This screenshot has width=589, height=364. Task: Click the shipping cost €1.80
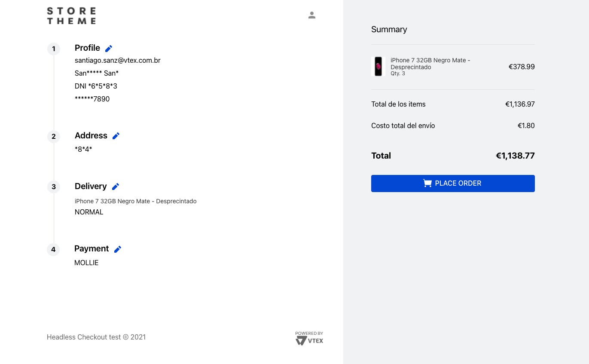point(526,125)
